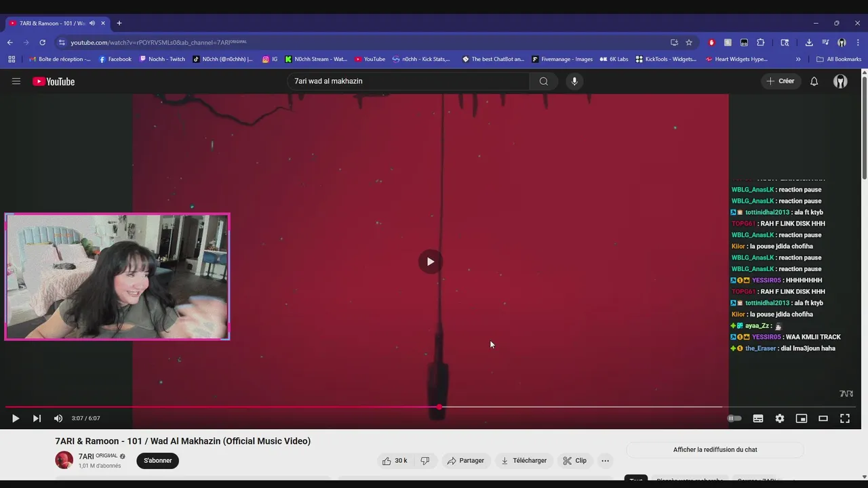Screen dimensions: 868x488
Task: Open the N0chh Stream Kick bookmark
Action: point(316,59)
